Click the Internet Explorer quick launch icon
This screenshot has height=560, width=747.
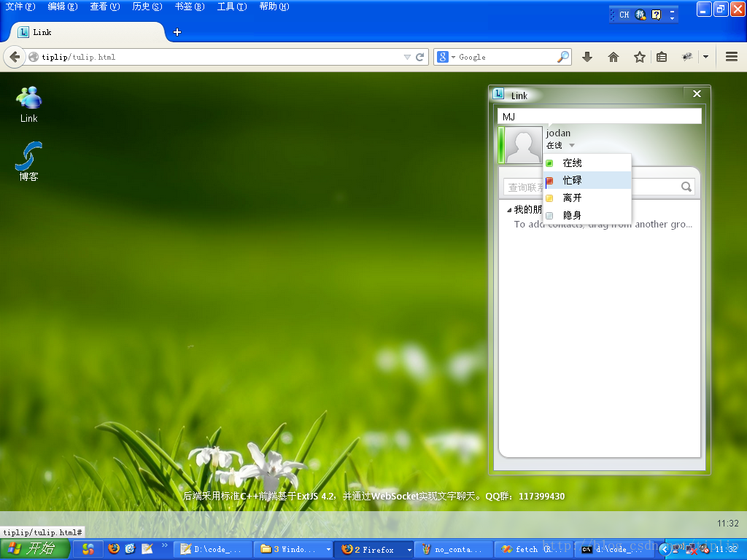click(130, 549)
